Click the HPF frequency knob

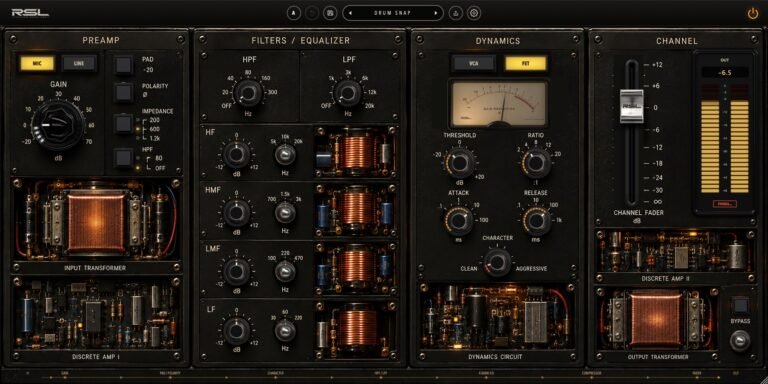pos(248,93)
